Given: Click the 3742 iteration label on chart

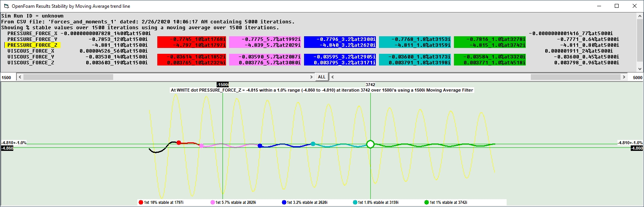Looking at the screenshot, I should (370, 85).
